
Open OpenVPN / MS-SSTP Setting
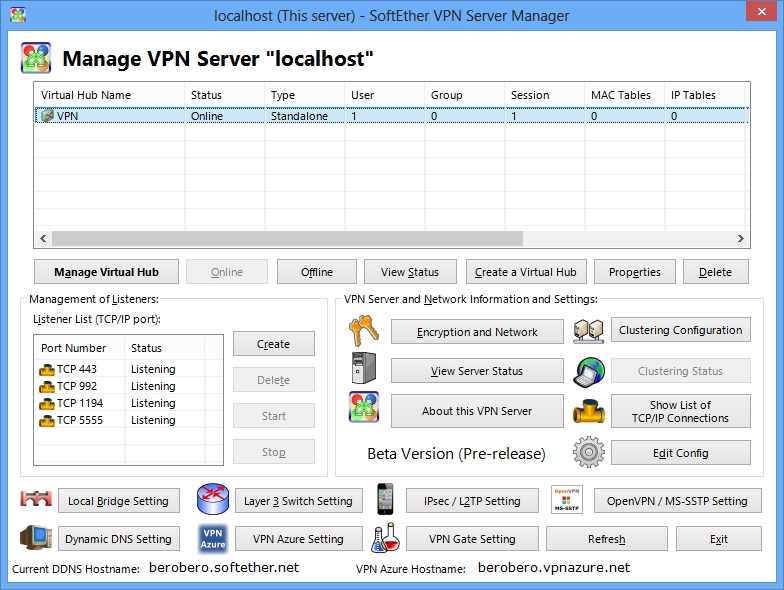click(x=678, y=501)
